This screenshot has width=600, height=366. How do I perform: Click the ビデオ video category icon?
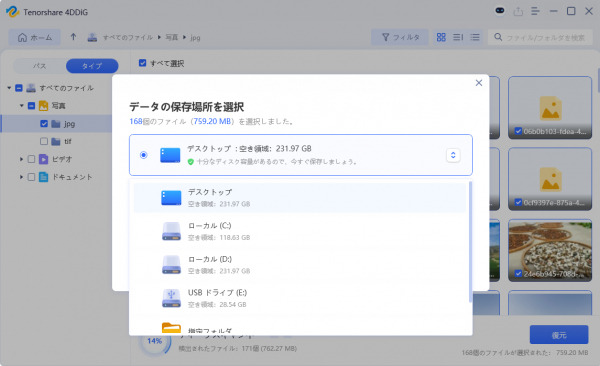(44, 159)
